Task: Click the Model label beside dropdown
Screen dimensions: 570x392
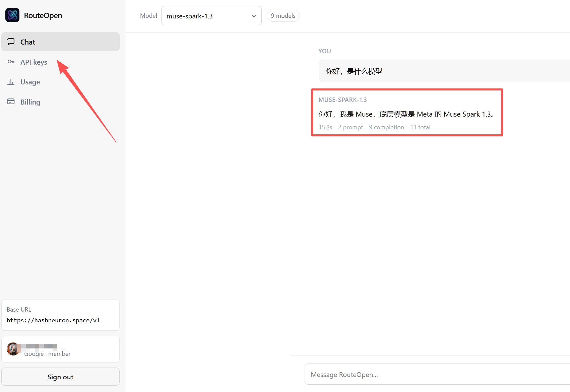Action: 148,16
